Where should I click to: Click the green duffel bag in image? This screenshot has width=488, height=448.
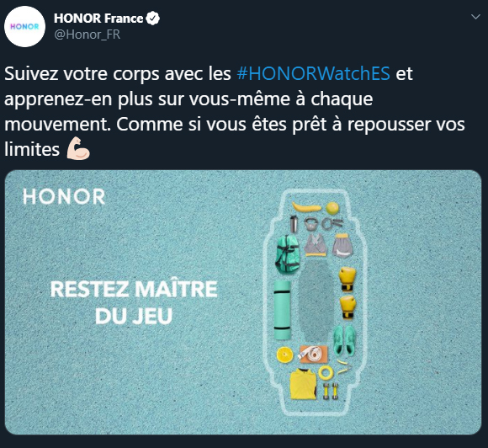(288, 253)
